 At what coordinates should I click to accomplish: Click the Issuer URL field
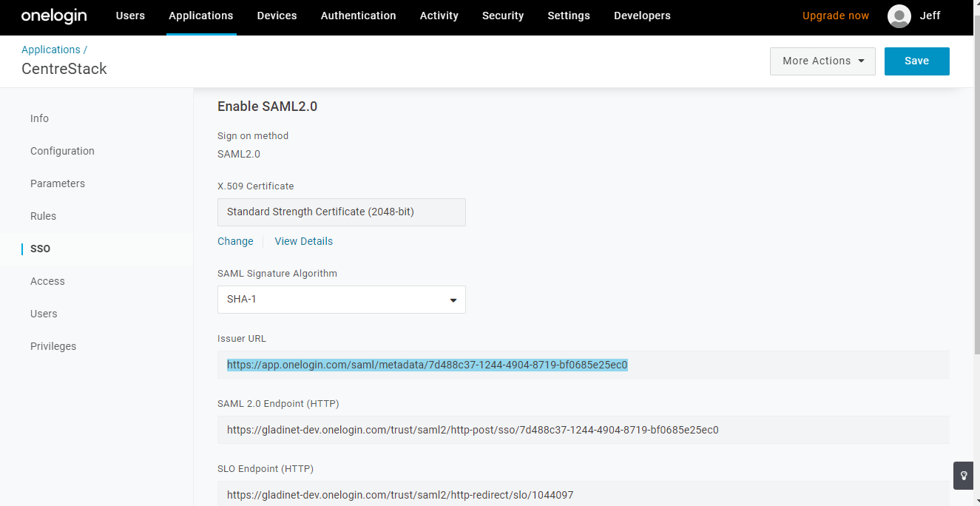(x=584, y=365)
